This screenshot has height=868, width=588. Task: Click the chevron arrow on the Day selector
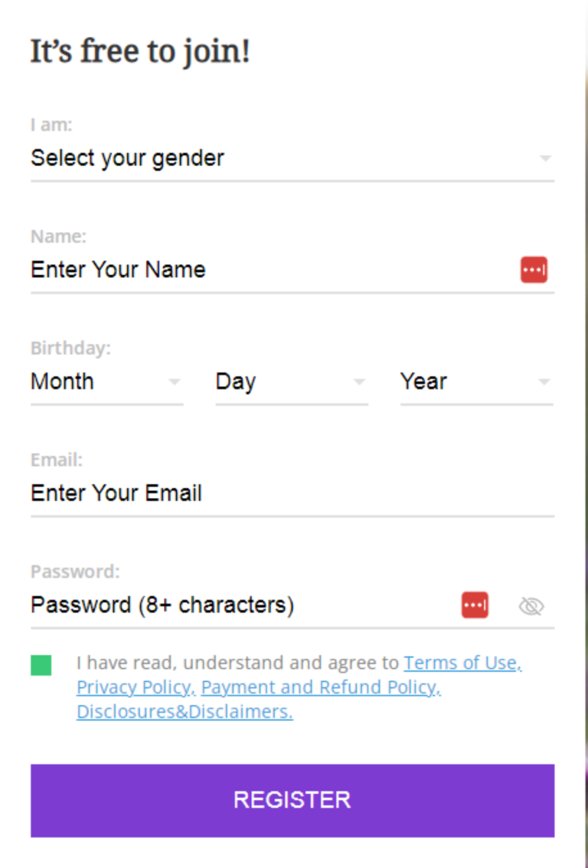click(360, 381)
